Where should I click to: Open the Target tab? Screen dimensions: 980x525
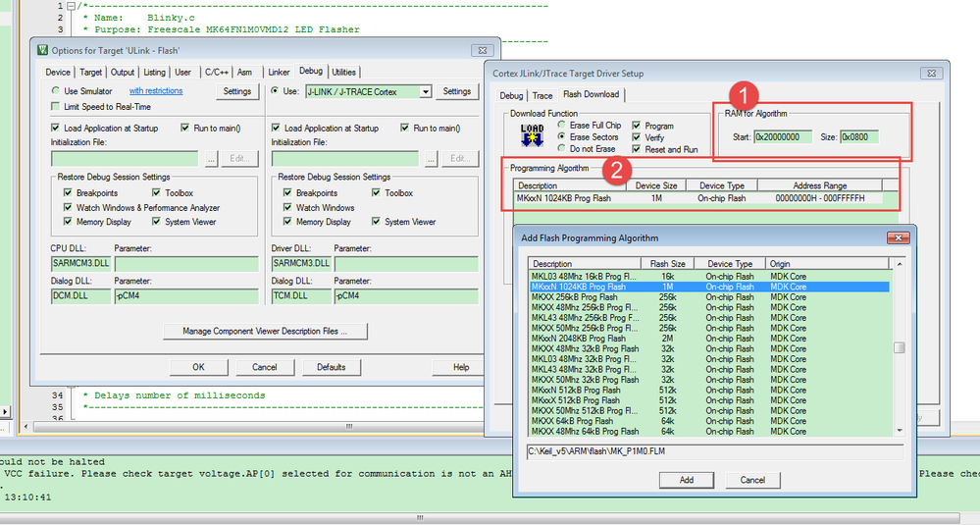pyautogui.click(x=90, y=72)
